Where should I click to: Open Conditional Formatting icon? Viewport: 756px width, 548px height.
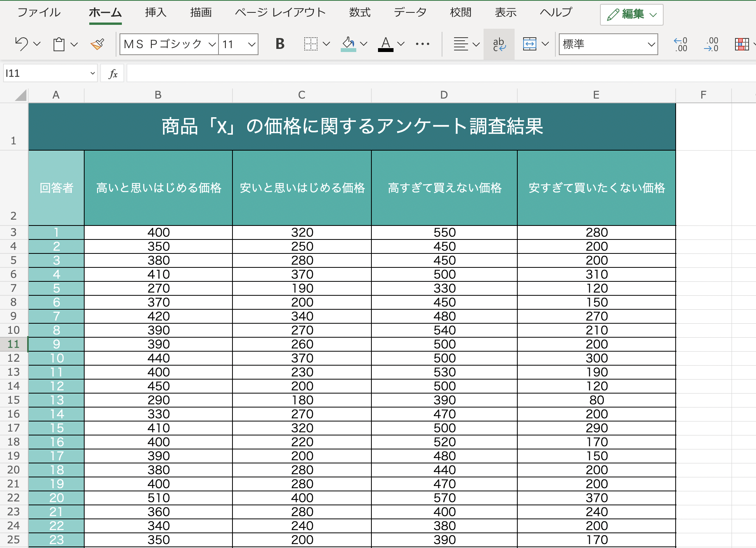(742, 44)
